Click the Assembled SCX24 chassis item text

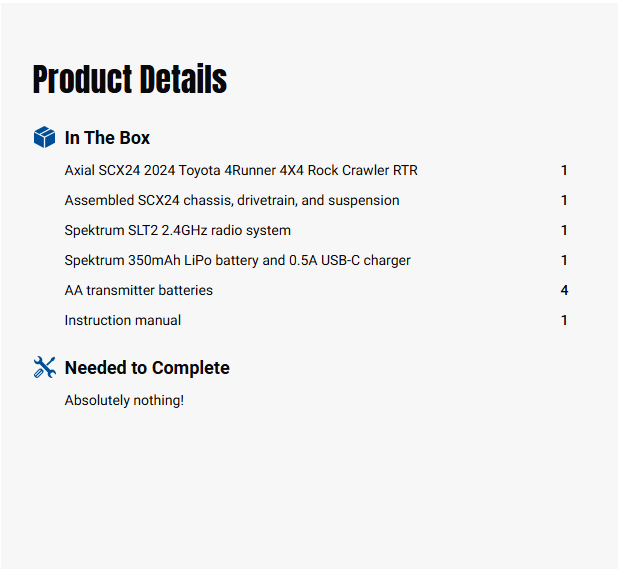[232, 201]
